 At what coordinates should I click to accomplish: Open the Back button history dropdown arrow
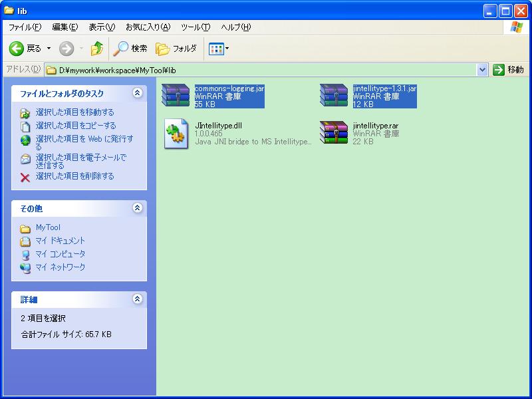click(x=49, y=49)
